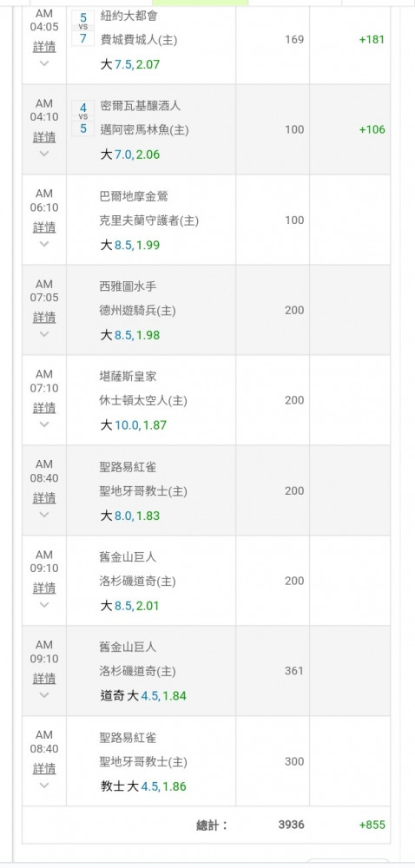Click the +855 total profit figure
The image size is (415, 868).
(x=372, y=825)
